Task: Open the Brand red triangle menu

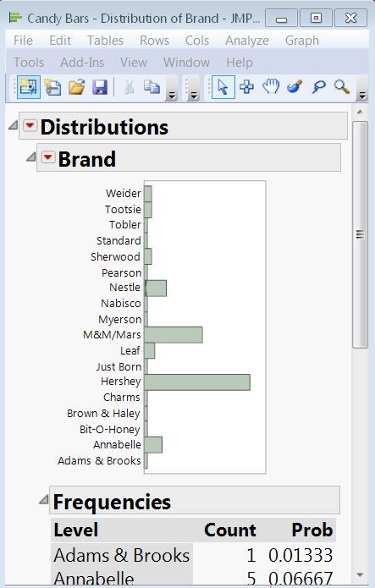Action: (48, 157)
